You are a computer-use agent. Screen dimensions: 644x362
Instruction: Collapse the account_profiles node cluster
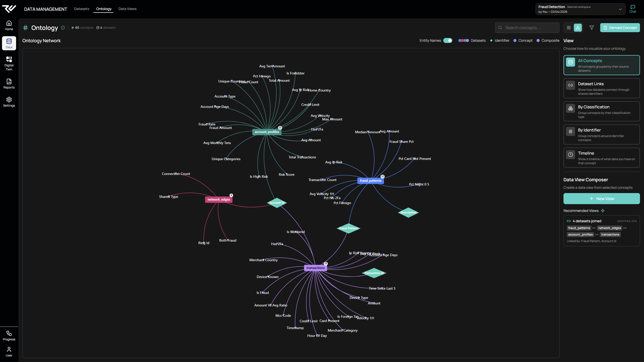click(280, 127)
